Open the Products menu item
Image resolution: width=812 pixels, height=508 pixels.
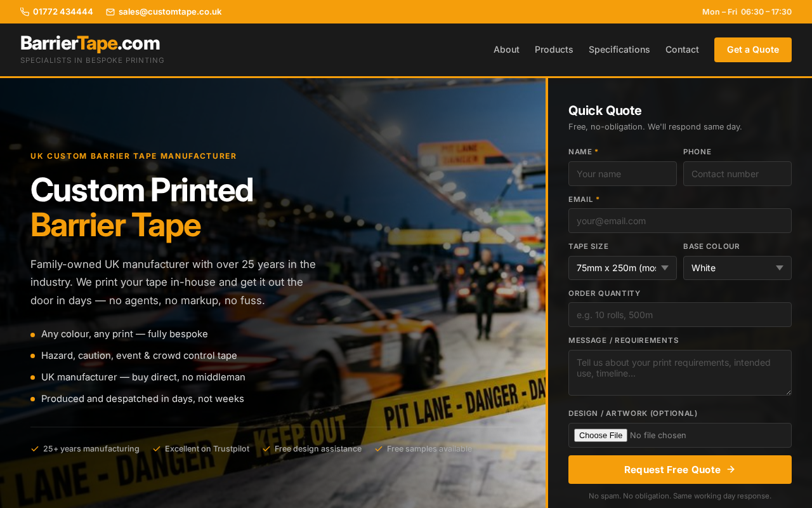[x=554, y=50]
